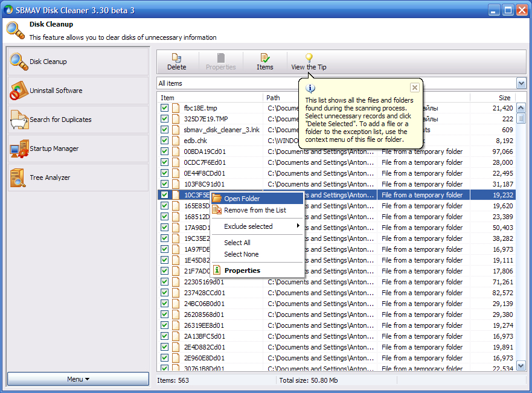This screenshot has width=532, height=393.
Task: Click the Properties icon in context menu
Action: tap(217, 270)
